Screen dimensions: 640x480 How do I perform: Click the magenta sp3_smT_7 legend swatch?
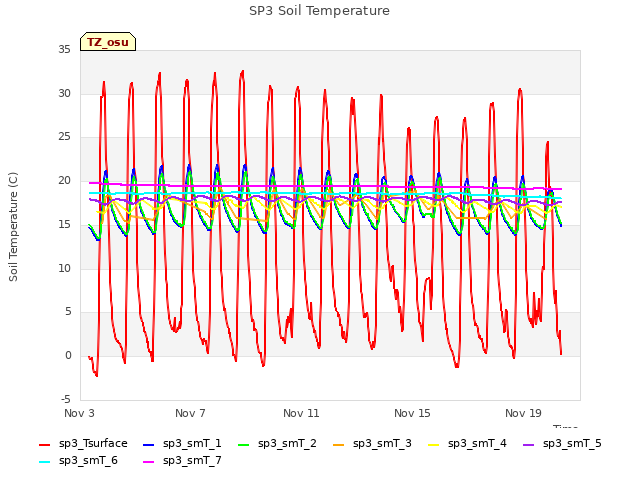click(149, 462)
